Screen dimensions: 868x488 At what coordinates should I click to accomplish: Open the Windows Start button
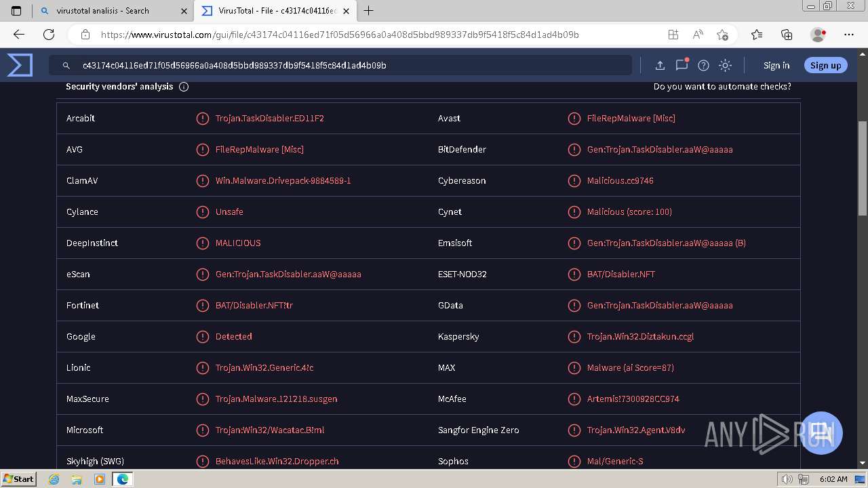click(x=19, y=479)
